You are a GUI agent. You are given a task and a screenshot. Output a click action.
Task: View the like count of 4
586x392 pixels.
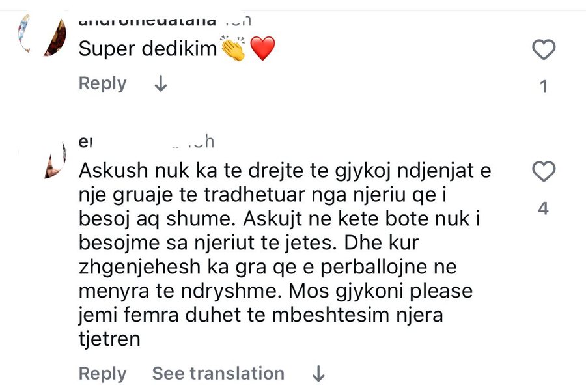point(544,208)
